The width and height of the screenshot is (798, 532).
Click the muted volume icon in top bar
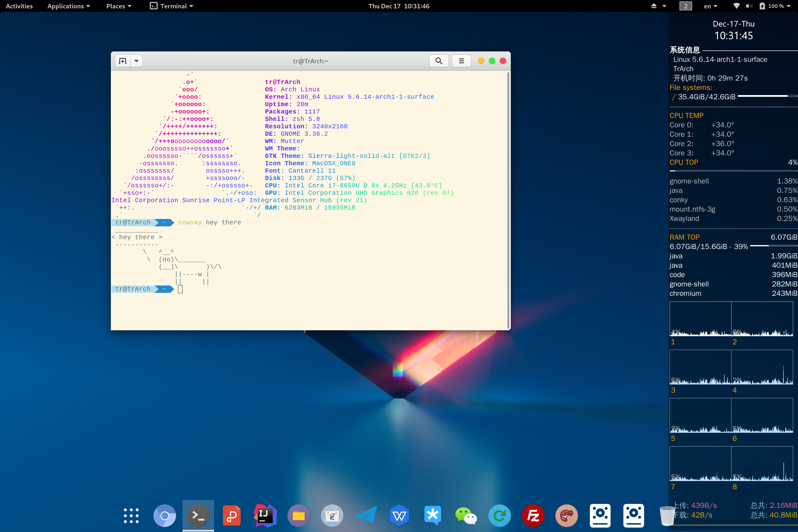pyautogui.click(x=749, y=6)
